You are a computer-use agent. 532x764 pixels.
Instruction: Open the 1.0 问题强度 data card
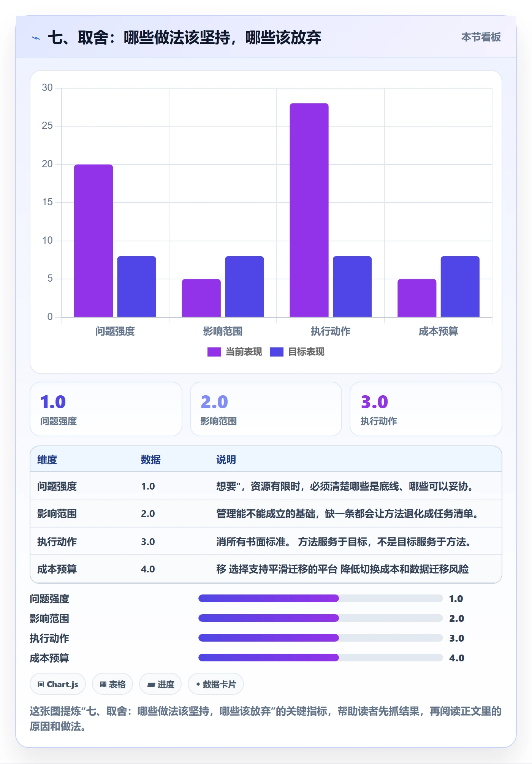106,409
